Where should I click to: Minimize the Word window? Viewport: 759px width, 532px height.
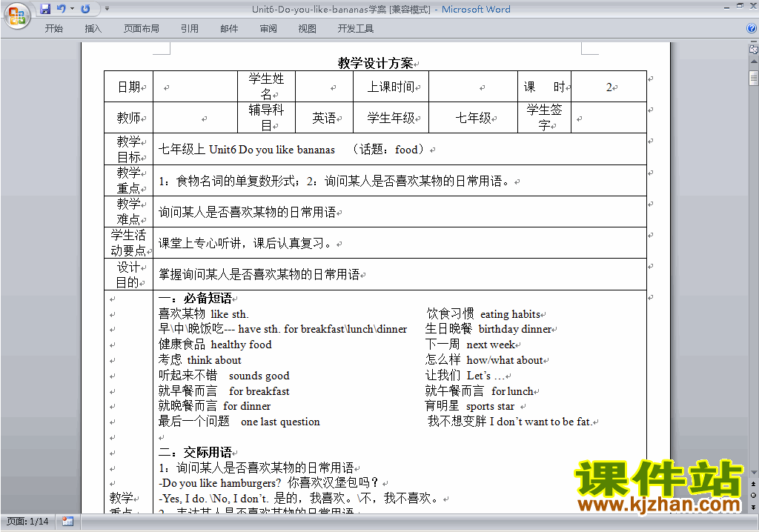click(726, 7)
